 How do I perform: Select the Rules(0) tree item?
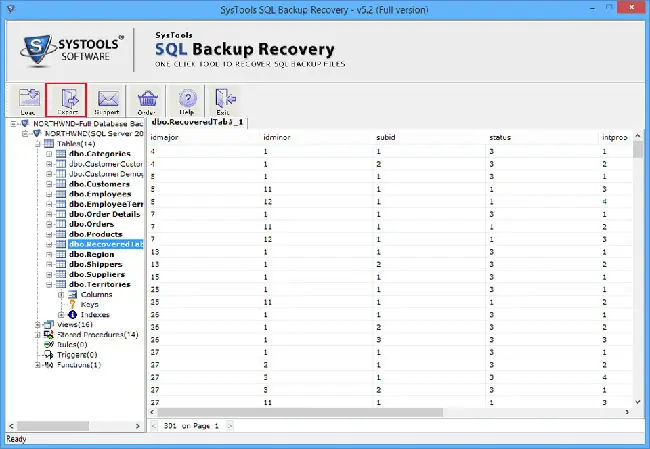(72, 345)
